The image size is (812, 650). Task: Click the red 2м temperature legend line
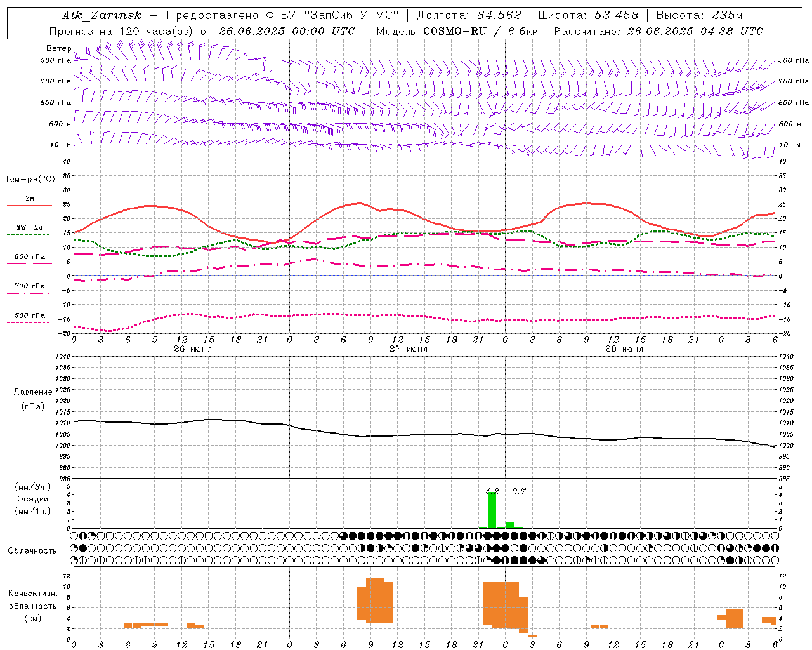[29, 205]
